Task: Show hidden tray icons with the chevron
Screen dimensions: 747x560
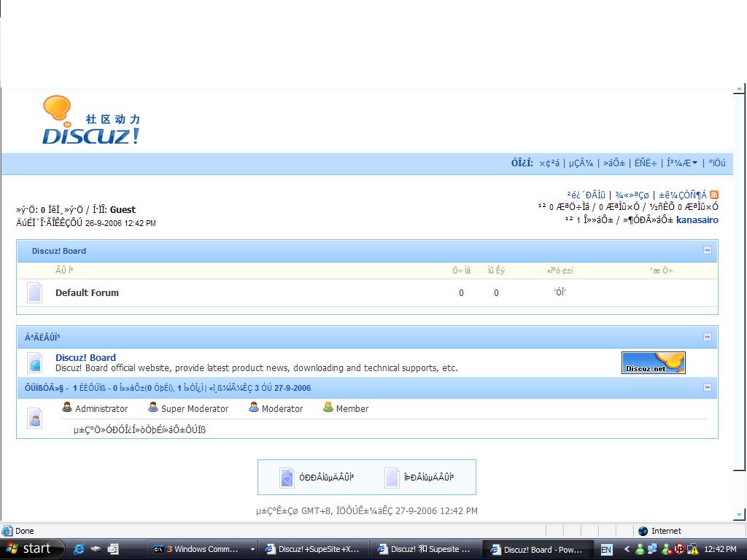Action: tap(627, 550)
